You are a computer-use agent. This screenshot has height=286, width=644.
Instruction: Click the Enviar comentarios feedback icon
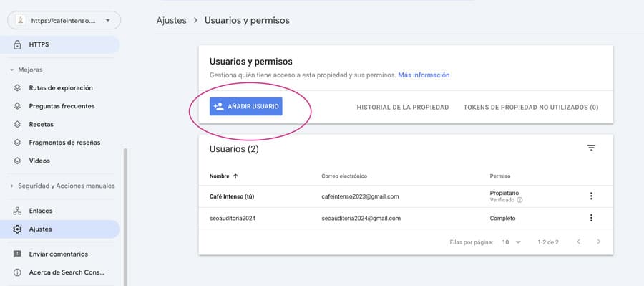click(17, 254)
